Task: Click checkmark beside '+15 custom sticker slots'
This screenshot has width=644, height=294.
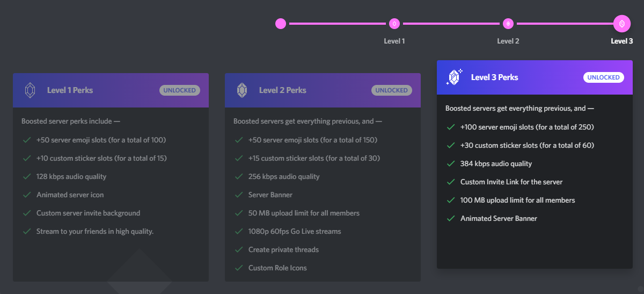Action: (238, 158)
